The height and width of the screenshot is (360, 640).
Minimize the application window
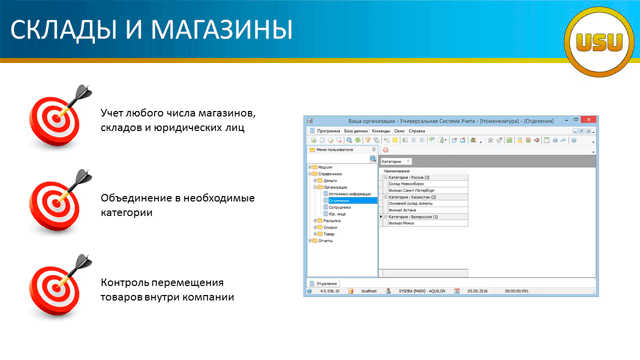pos(567,120)
